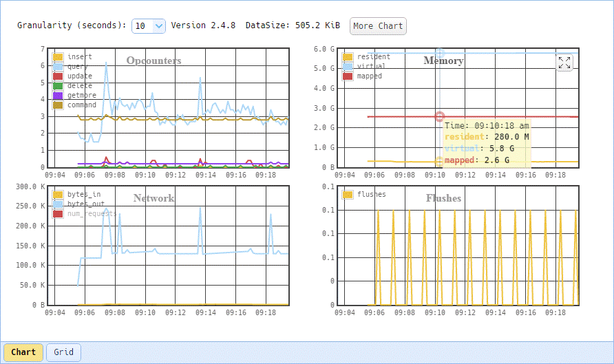
Task: Toggle the update series in Opcounters legend
Action: 58,76
